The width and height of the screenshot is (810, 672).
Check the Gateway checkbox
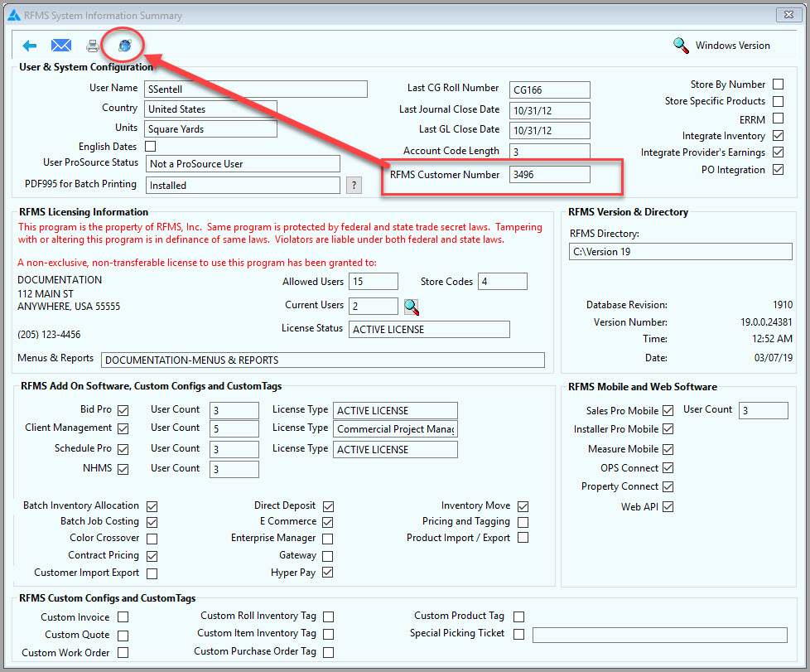click(327, 556)
